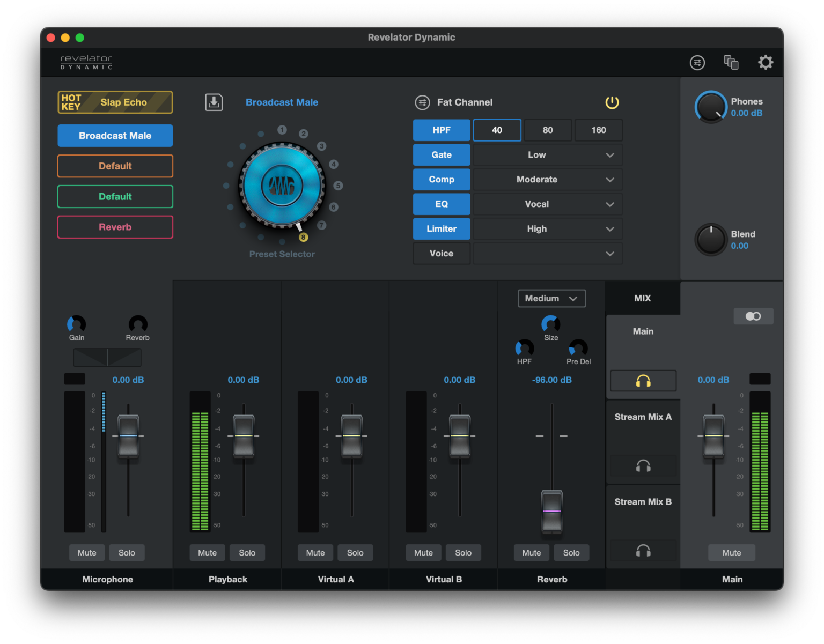Click the Microphone Gain knob

(x=76, y=324)
